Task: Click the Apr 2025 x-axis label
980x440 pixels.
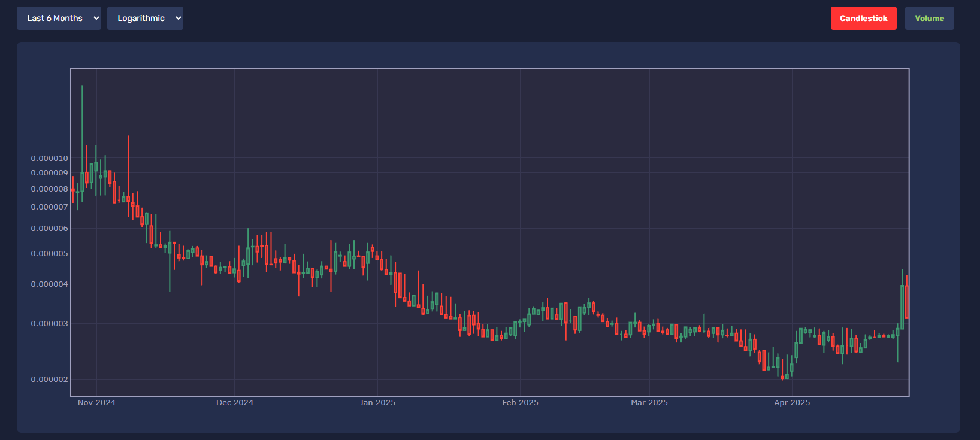Action: (792, 403)
